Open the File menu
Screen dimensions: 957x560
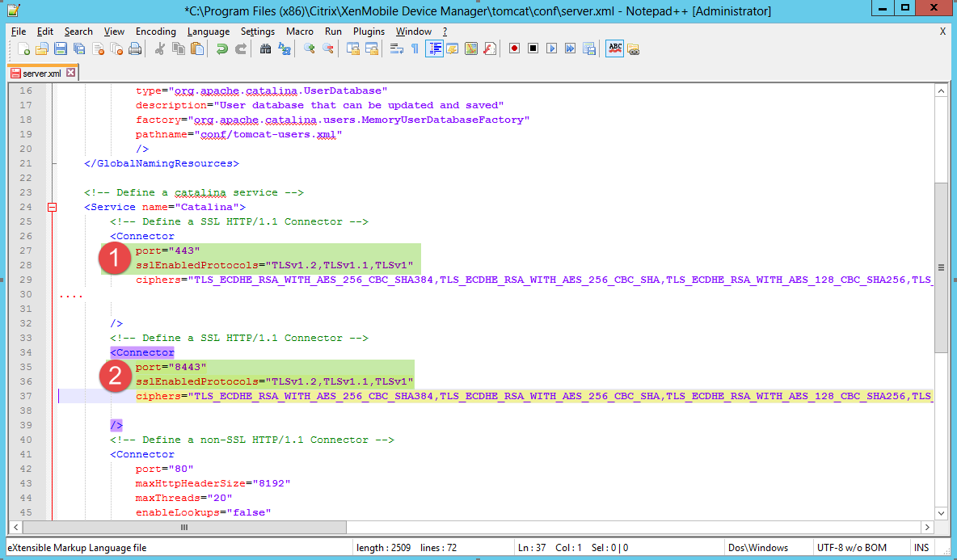pos(19,32)
